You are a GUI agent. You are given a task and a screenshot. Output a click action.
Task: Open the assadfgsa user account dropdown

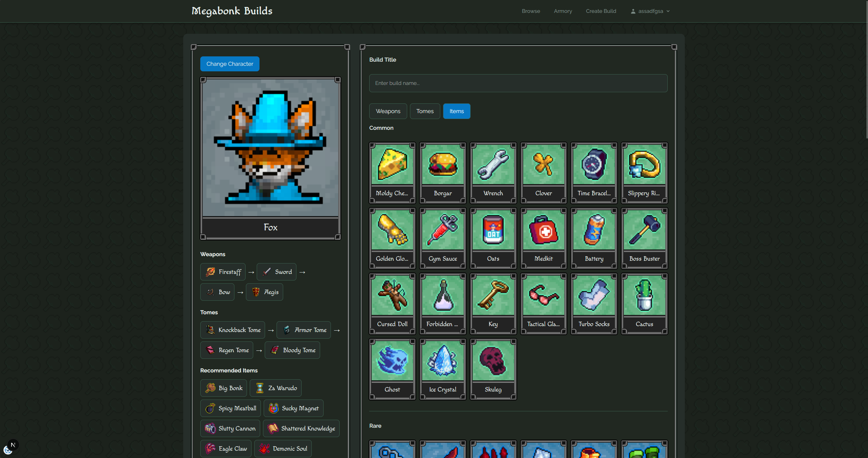pos(650,11)
